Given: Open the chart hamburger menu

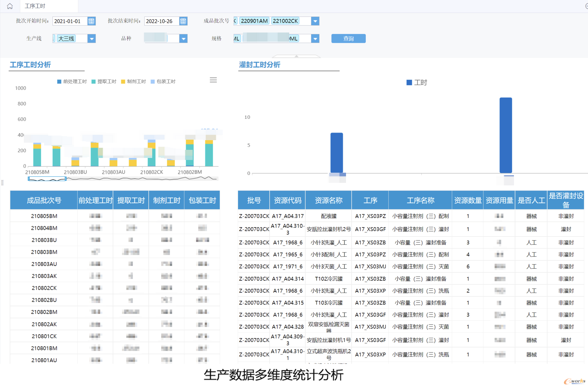Looking at the screenshot, I should pyautogui.click(x=213, y=80).
